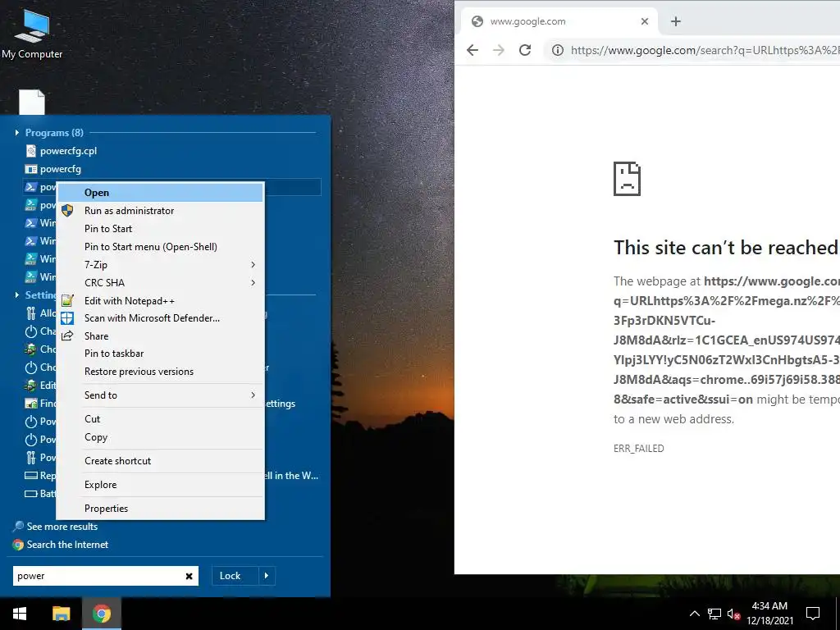Click the Chrome taskbar icon
840x630 pixels.
pos(101,614)
